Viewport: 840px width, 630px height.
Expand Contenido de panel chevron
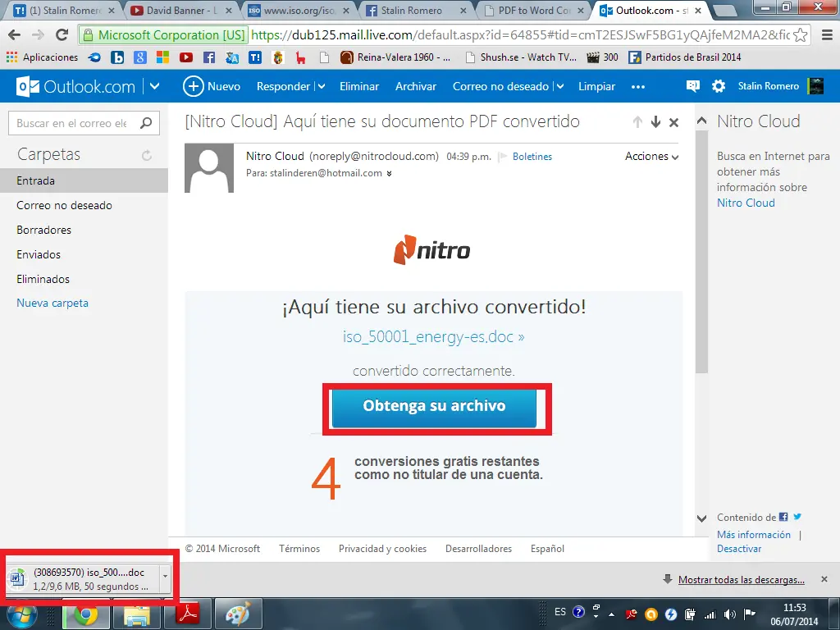(x=702, y=518)
